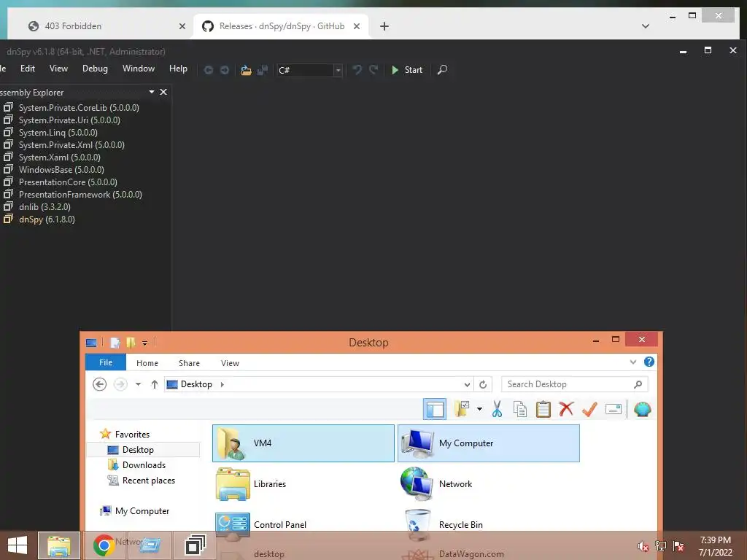Viewport: 747px width, 560px height.
Task: Select System.Private.Uri assembly
Action: point(69,120)
